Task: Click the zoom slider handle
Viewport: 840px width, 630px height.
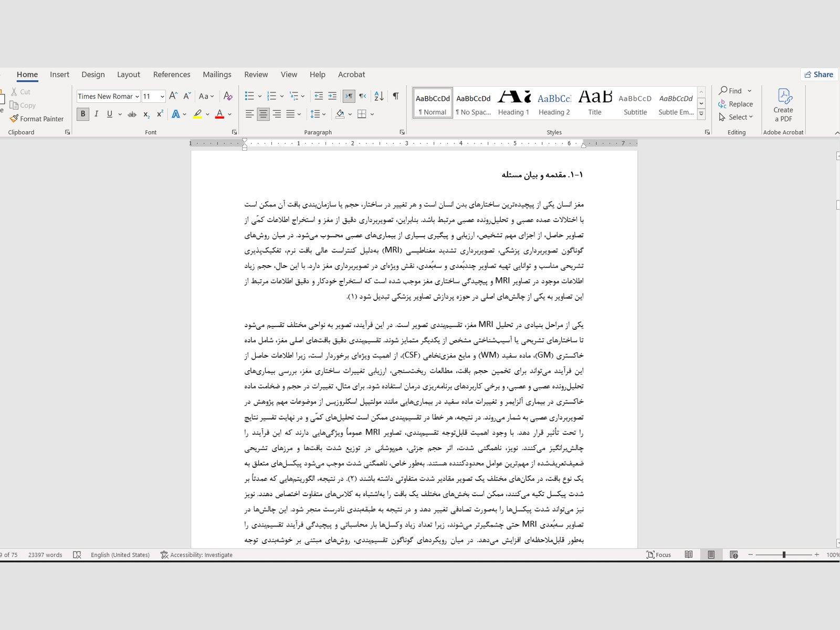Action: pos(784,554)
